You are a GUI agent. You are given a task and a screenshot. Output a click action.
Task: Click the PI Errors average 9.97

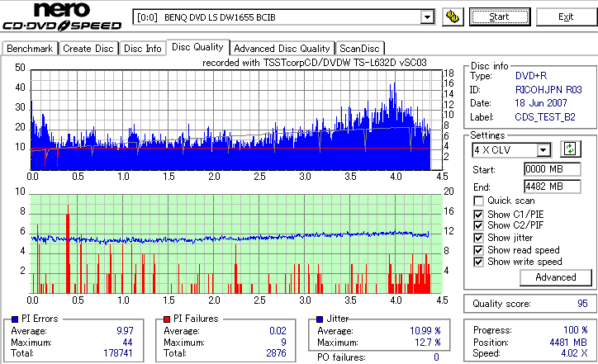(x=125, y=331)
